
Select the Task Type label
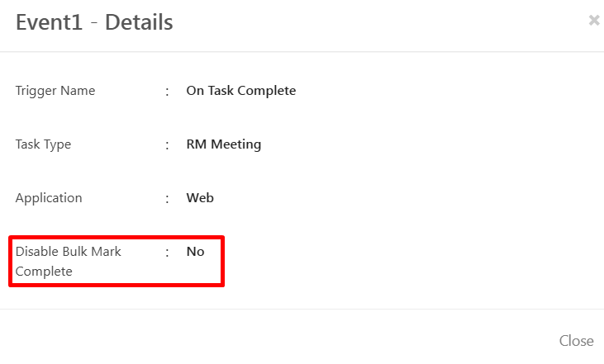43,144
